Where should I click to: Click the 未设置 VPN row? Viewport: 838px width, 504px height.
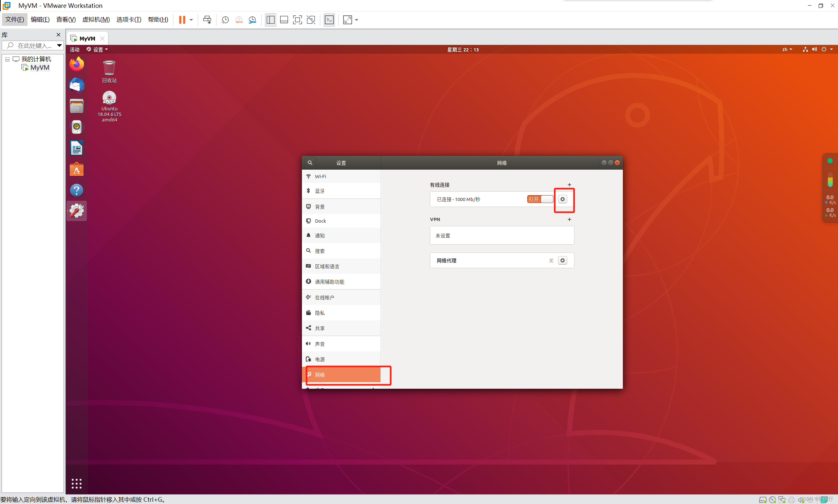[502, 235]
